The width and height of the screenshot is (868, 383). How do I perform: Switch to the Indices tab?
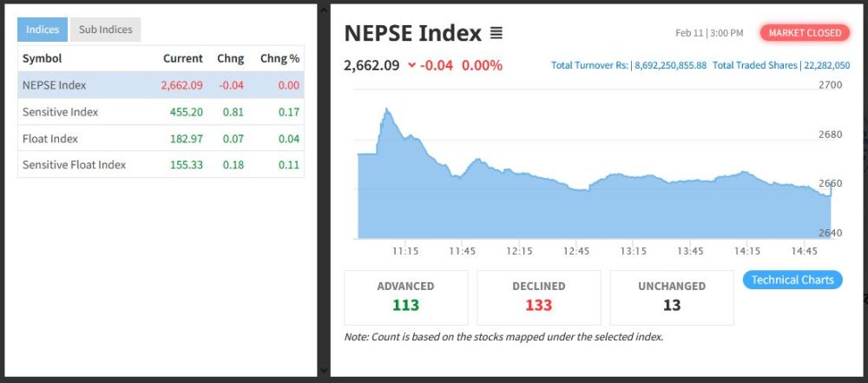(x=43, y=30)
